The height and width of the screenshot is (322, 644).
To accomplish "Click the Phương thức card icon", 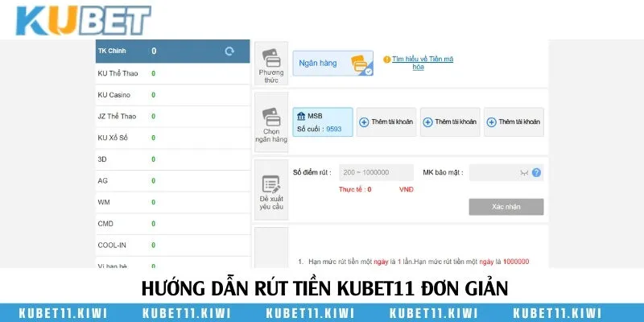I will (x=271, y=59).
